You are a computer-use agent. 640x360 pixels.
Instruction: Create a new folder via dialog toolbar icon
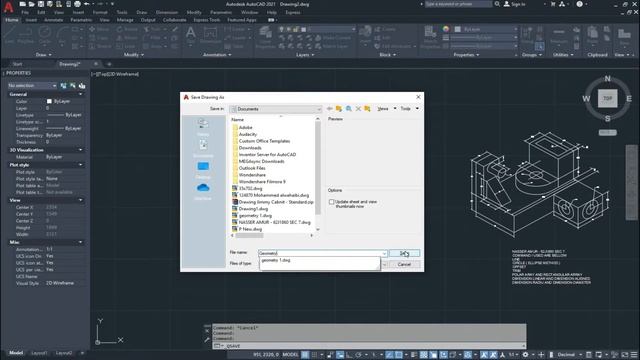point(367,109)
